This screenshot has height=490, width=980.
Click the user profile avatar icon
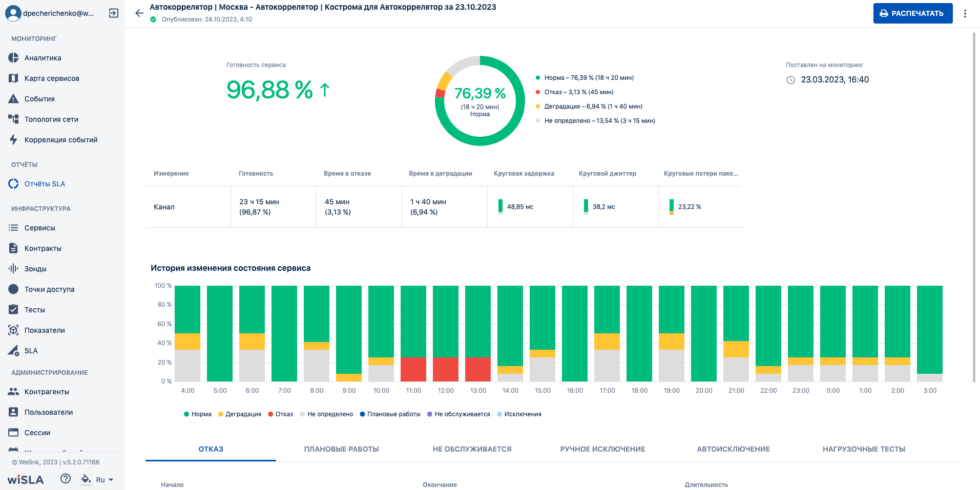click(13, 13)
